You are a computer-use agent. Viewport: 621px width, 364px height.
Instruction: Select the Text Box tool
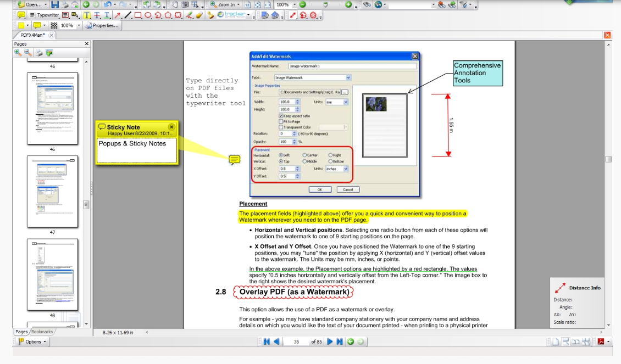(65, 15)
